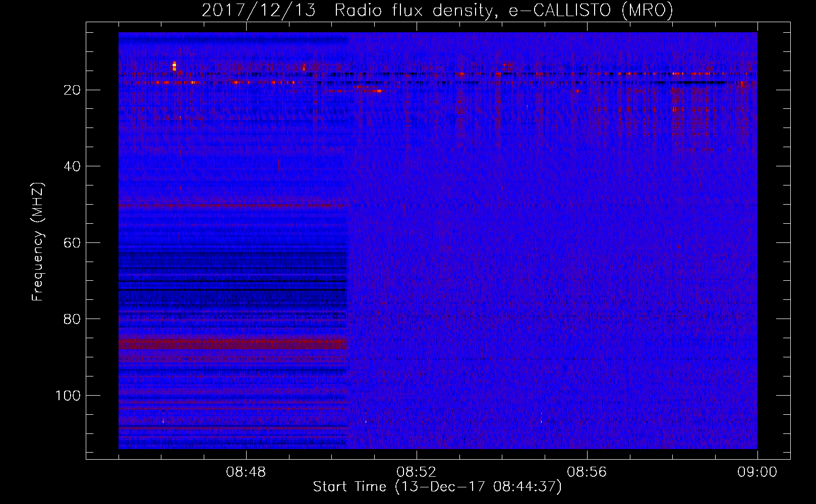The image size is (816, 504).
Task: Click the 80 frequency tick label
Action: tap(73, 319)
